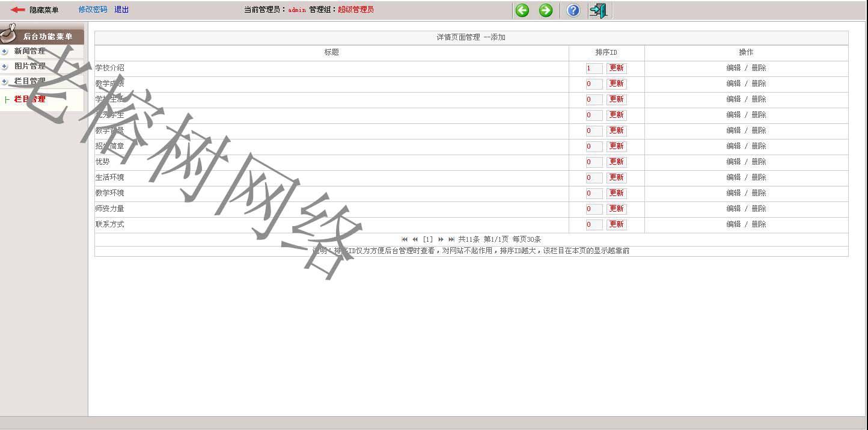Viewport: 868px width, 430px height.
Task: Delete the 招生简章 page via 删除
Action: [x=759, y=146]
